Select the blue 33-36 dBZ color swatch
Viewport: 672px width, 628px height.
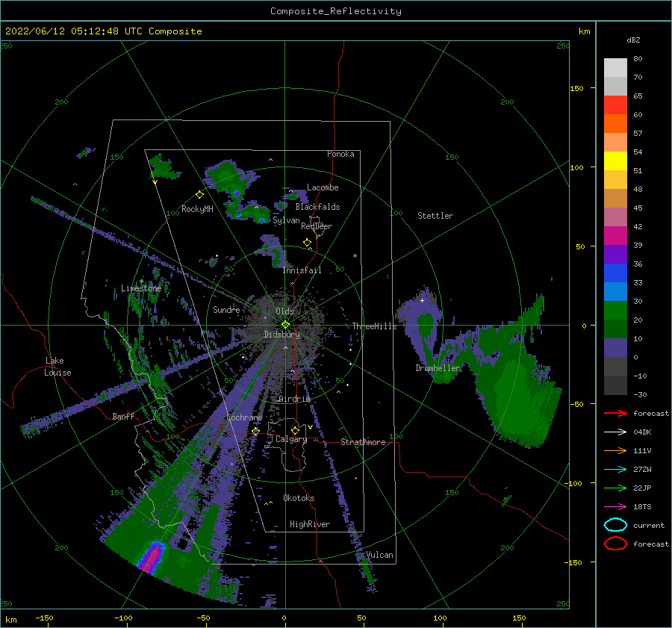[x=615, y=273]
